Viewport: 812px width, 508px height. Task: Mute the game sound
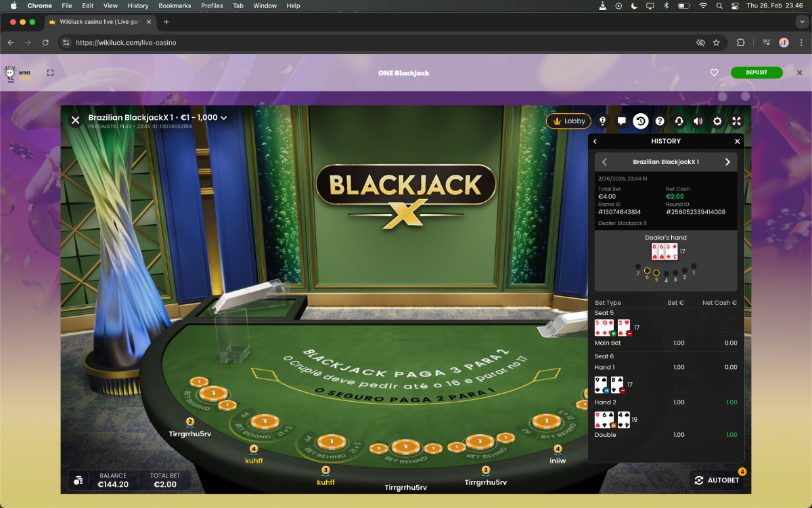click(698, 121)
